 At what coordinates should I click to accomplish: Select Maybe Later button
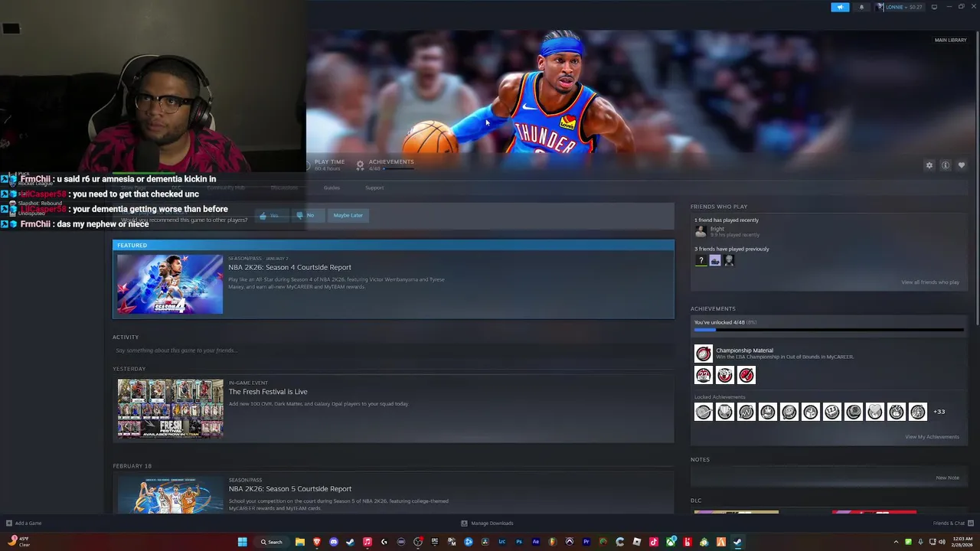click(348, 216)
